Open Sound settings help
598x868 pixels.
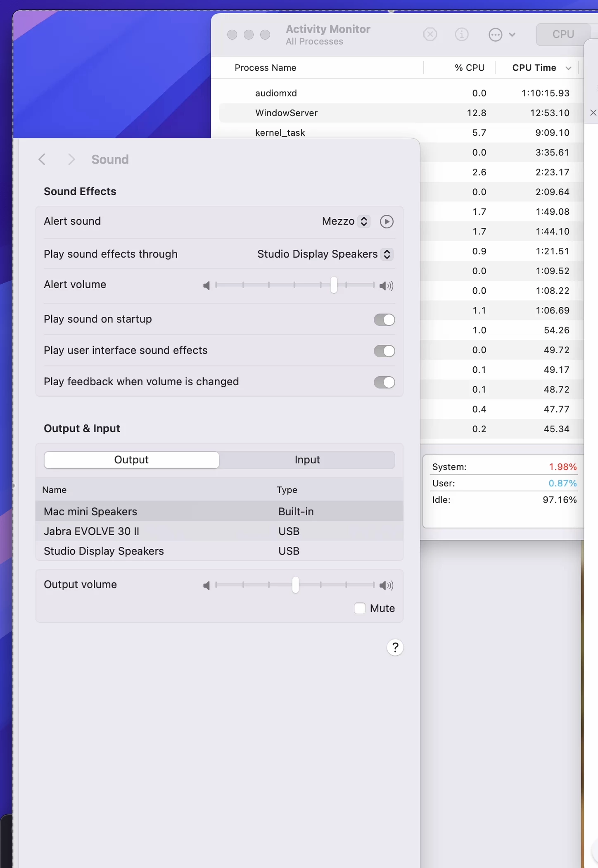[x=395, y=647]
